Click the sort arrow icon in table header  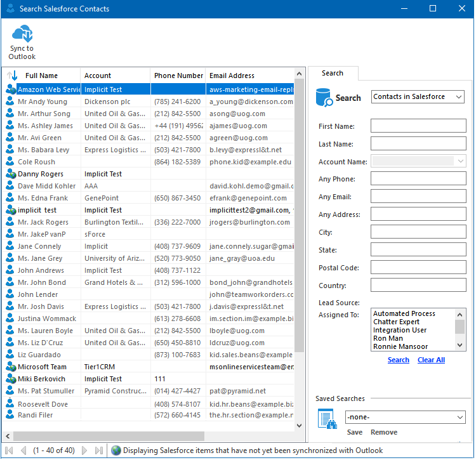[x=12, y=76]
